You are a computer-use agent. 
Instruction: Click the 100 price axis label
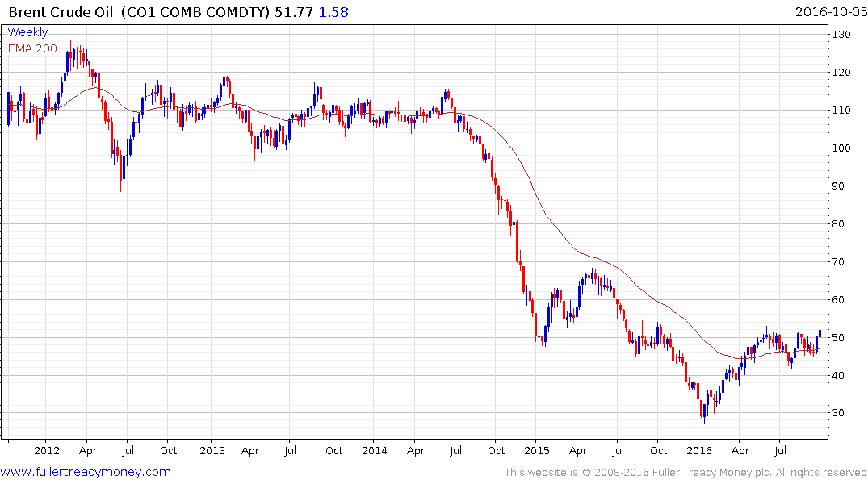(x=841, y=148)
